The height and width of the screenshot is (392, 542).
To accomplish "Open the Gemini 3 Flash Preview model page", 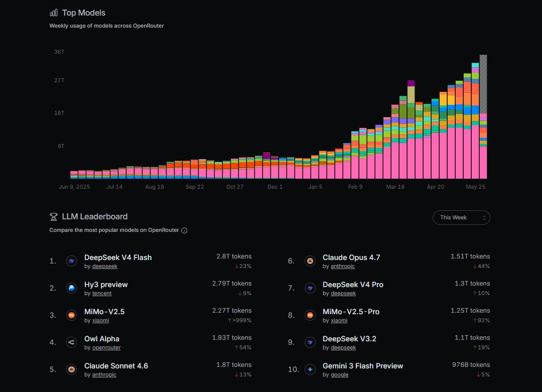I will 363,366.
